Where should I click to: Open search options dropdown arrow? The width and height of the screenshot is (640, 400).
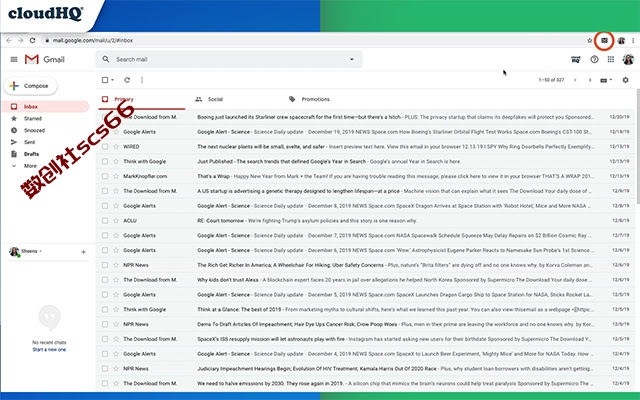[x=351, y=60]
